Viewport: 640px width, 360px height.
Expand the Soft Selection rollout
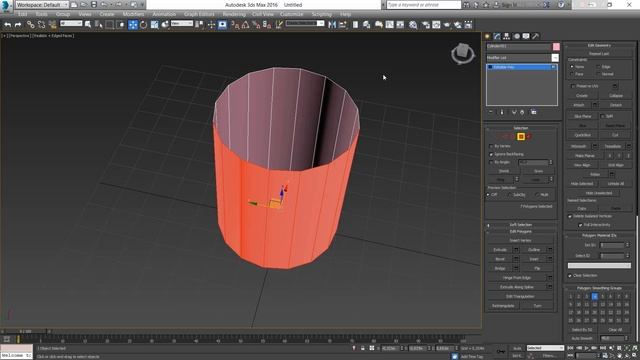pyautogui.click(x=521, y=225)
